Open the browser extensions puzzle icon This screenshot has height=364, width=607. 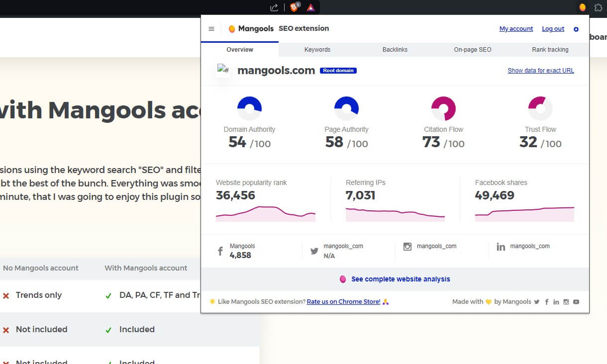(x=598, y=7)
